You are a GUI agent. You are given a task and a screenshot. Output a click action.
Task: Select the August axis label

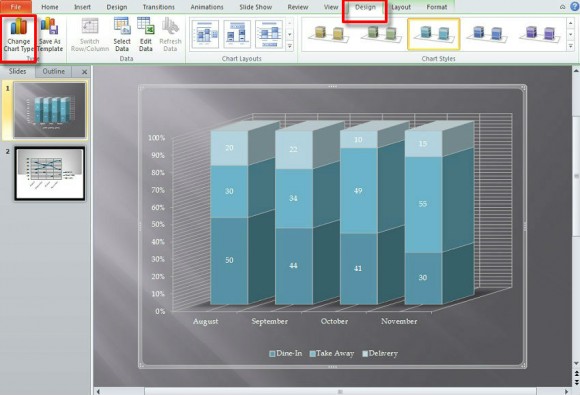205,321
